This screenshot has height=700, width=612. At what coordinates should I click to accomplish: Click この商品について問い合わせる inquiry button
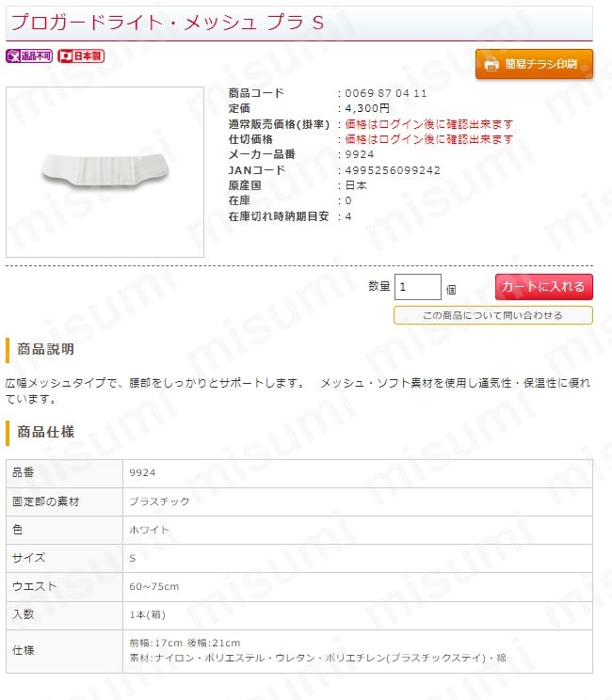tap(492, 315)
